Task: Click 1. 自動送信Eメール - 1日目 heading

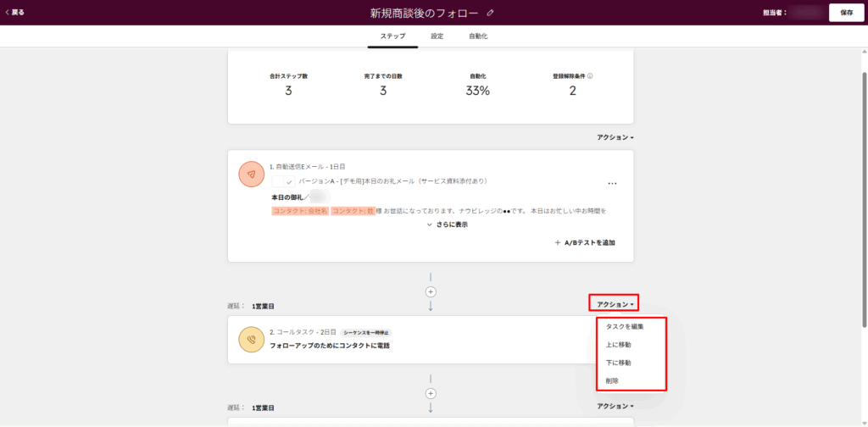Action: coord(308,166)
